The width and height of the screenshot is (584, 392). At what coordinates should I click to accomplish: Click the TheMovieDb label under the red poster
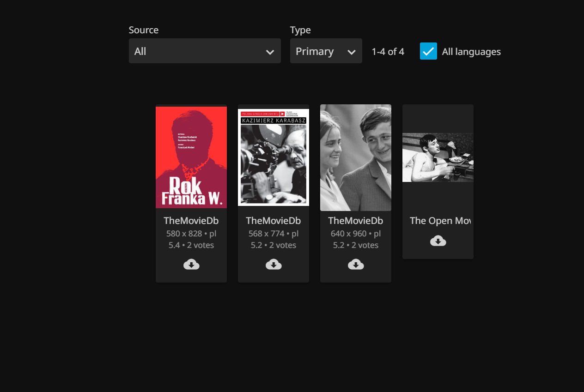coord(191,221)
